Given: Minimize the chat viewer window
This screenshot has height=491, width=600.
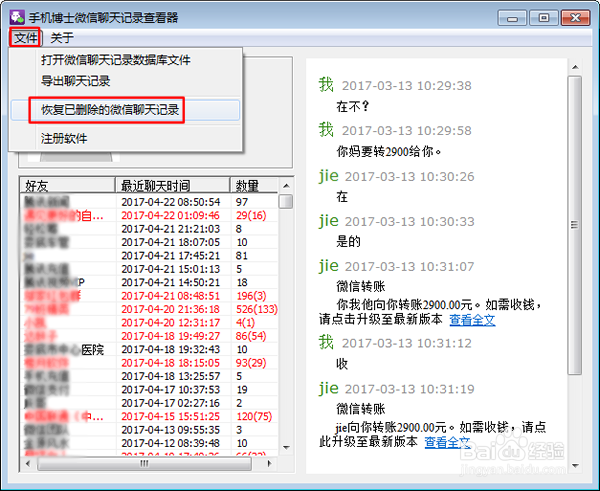Looking at the screenshot, I should pos(512,18).
